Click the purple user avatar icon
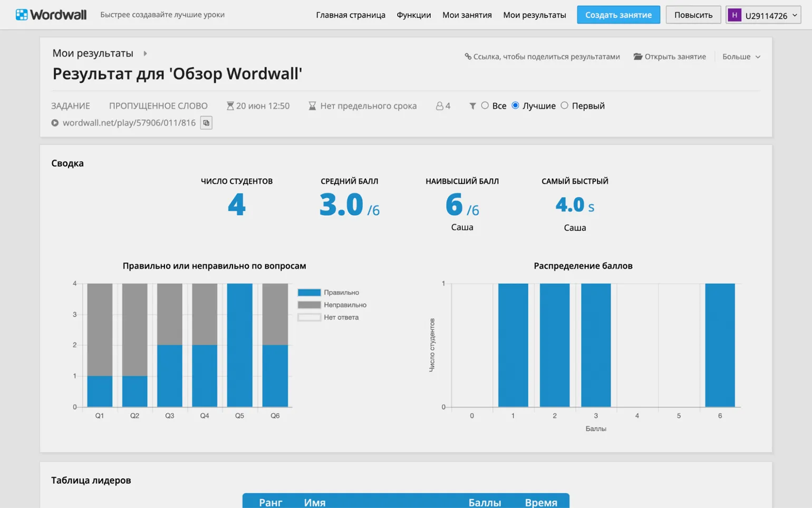Image resolution: width=812 pixels, height=508 pixels. (734, 15)
